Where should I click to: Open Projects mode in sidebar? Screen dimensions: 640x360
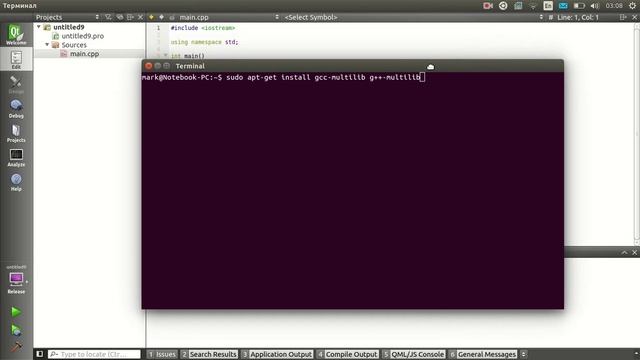pos(16,133)
